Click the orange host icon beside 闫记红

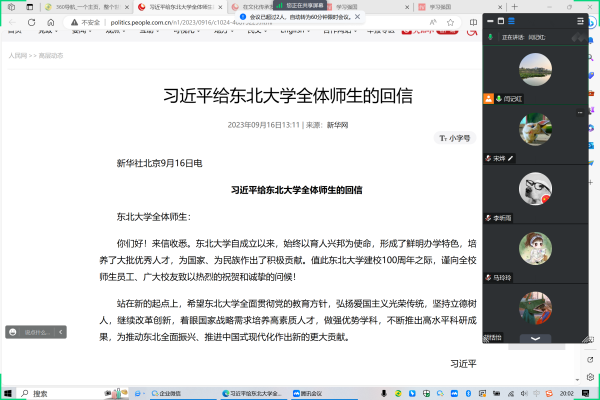click(x=489, y=99)
